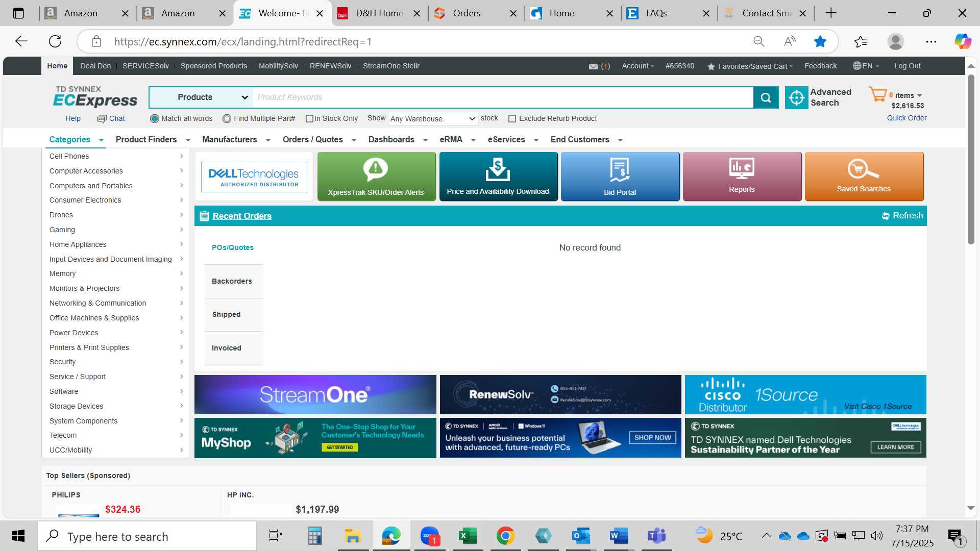
Task: Click the page vertical scrollbar thumb
Action: click(971, 159)
